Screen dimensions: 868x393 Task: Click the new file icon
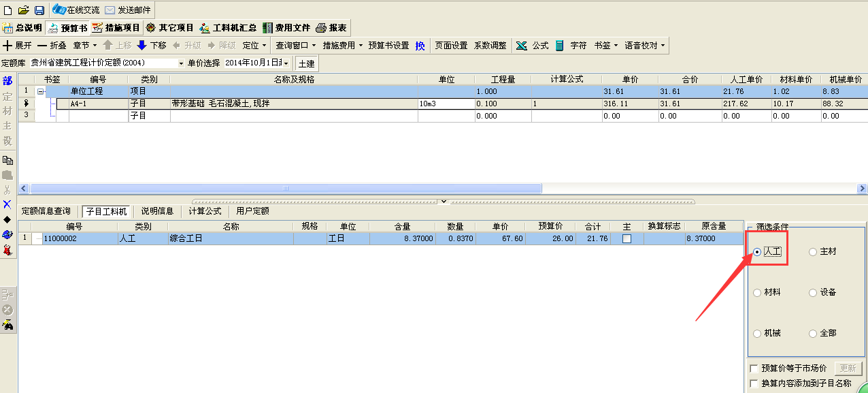tap(8, 10)
